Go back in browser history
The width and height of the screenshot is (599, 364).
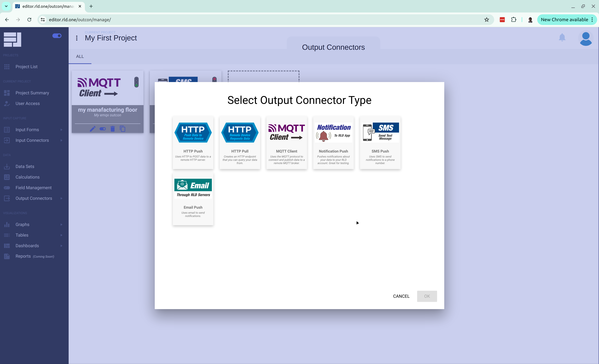pyautogui.click(x=7, y=20)
